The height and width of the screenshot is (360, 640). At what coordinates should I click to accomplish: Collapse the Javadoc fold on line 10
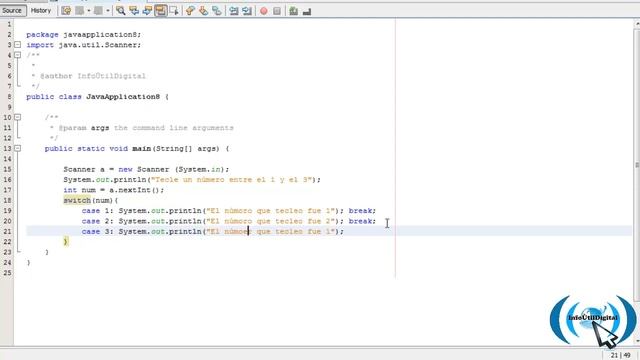18,117
